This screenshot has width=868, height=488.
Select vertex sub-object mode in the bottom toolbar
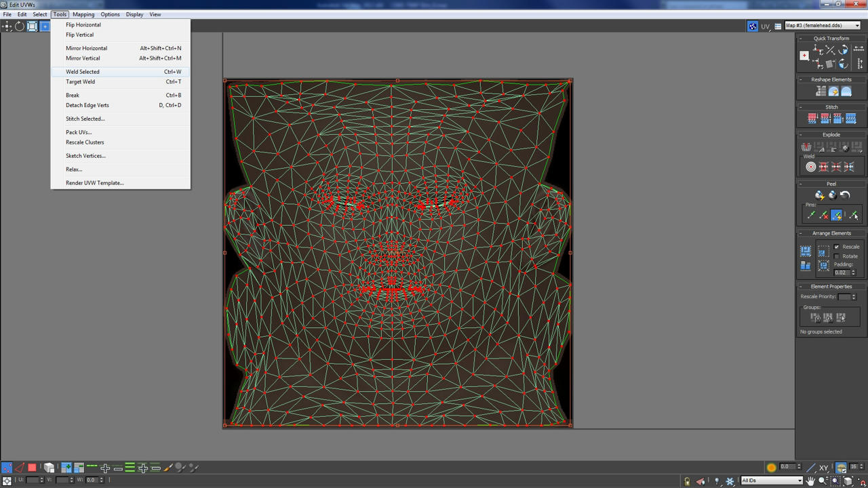tap(7, 468)
